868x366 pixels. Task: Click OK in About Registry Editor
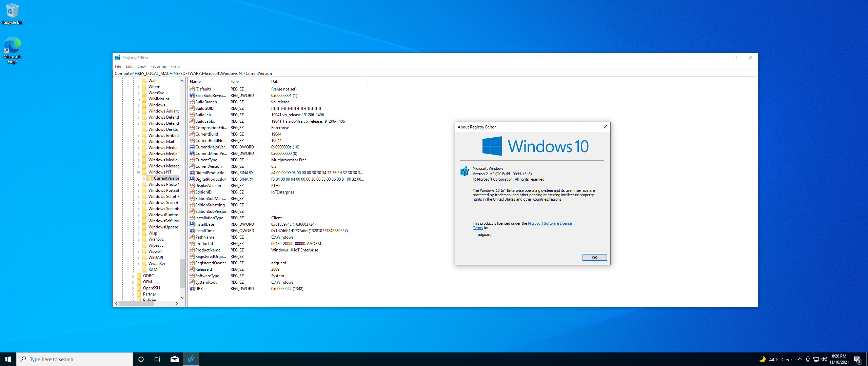(594, 258)
